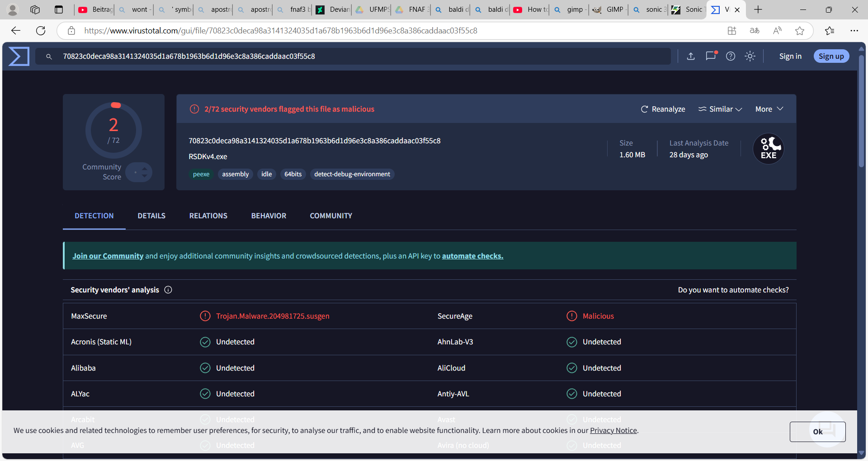
Task: Click the assembly tag
Action: coord(236,174)
